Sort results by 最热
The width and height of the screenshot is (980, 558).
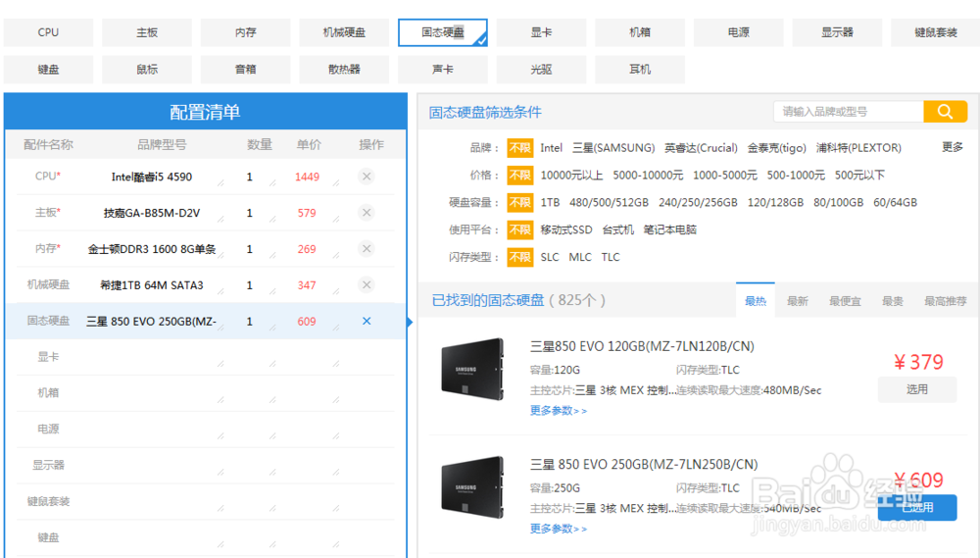(x=756, y=301)
